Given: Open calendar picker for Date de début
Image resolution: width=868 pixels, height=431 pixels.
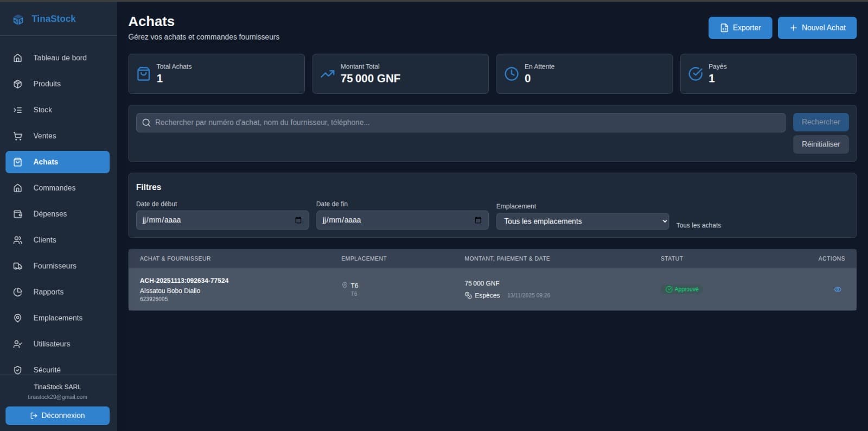Looking at the screenshot, I should click(298, 220).
